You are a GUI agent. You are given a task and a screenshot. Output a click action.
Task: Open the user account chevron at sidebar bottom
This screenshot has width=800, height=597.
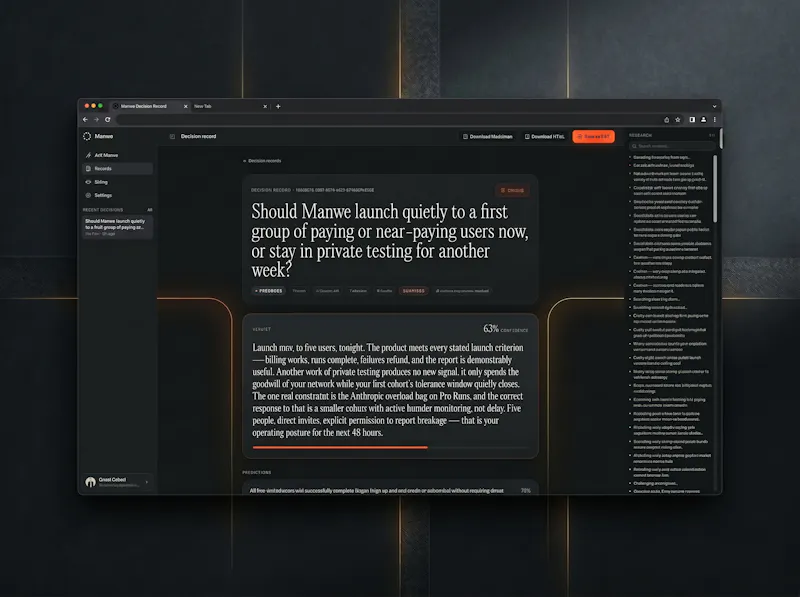point(147,482)
